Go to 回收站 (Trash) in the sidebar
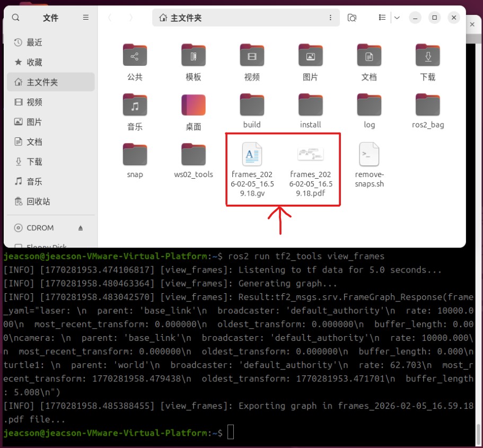 coord(38,201)
